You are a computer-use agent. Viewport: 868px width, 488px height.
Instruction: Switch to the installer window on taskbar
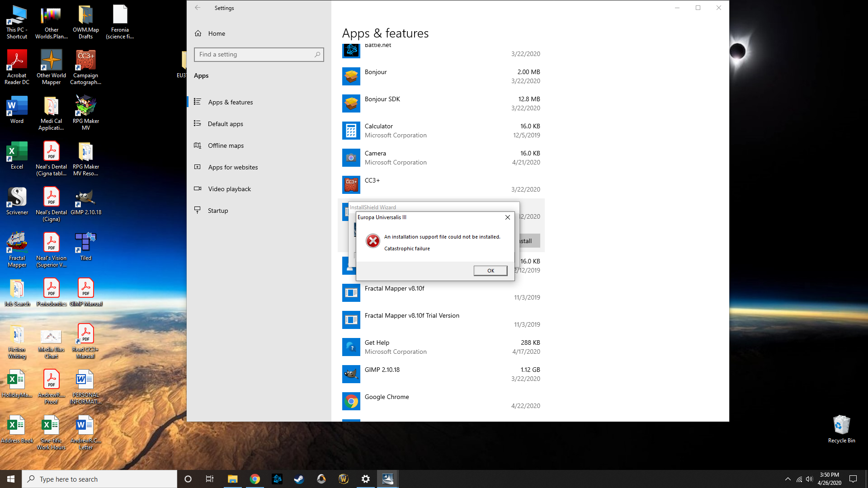(x=387, y=479)
